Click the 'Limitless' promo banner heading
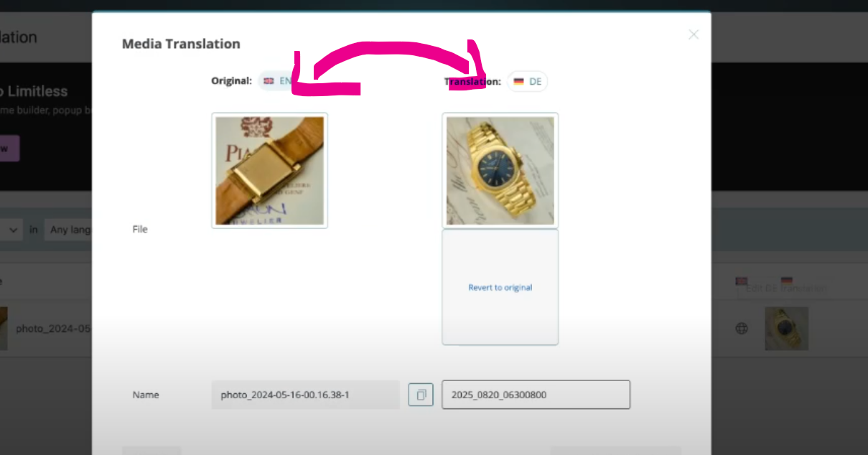 (x=34, y=91)
